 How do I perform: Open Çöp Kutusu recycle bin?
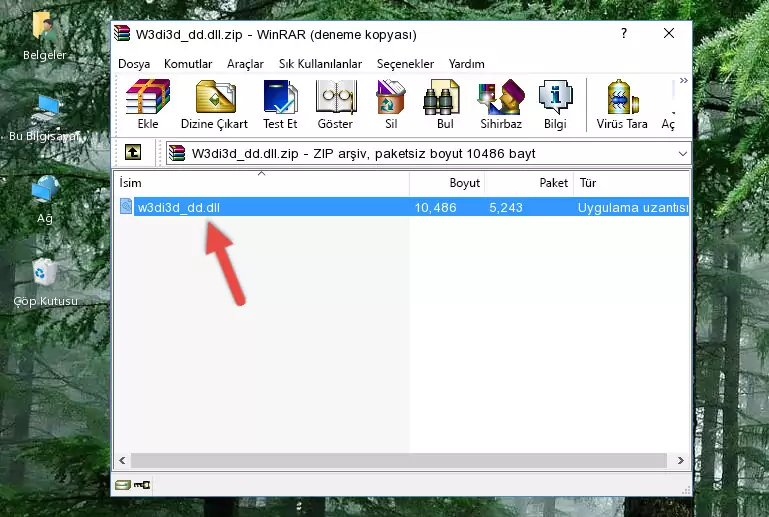[x=45, y=283]
